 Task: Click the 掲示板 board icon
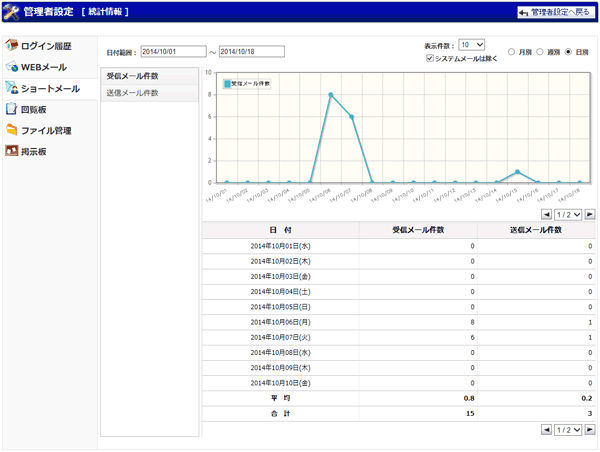coord(11,151)
